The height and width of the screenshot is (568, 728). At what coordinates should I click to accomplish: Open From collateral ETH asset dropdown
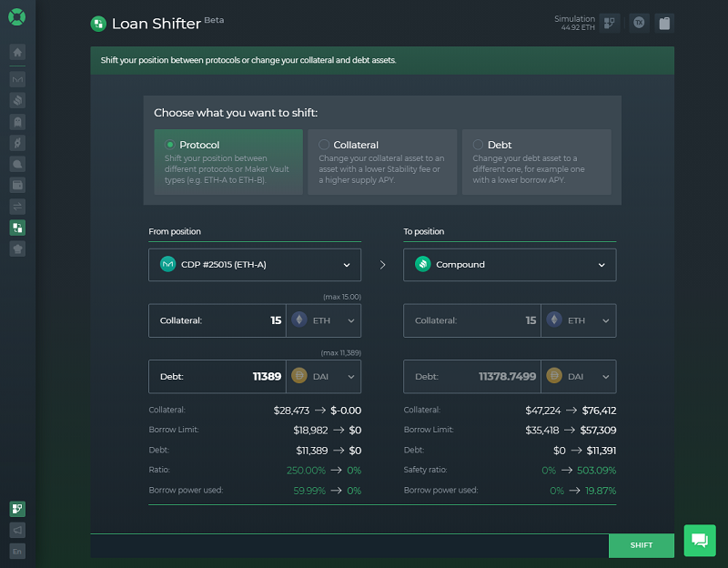[324, 320]
